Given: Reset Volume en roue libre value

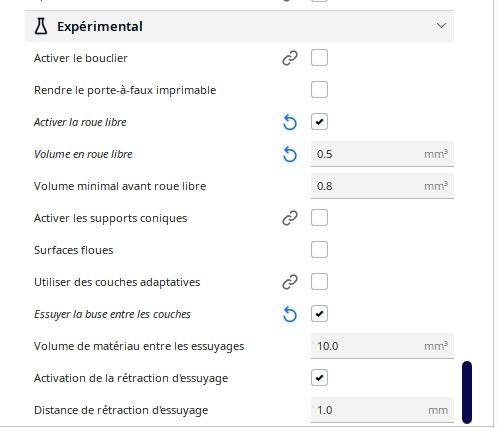Looking at the screenshot, I should (290, 154).
